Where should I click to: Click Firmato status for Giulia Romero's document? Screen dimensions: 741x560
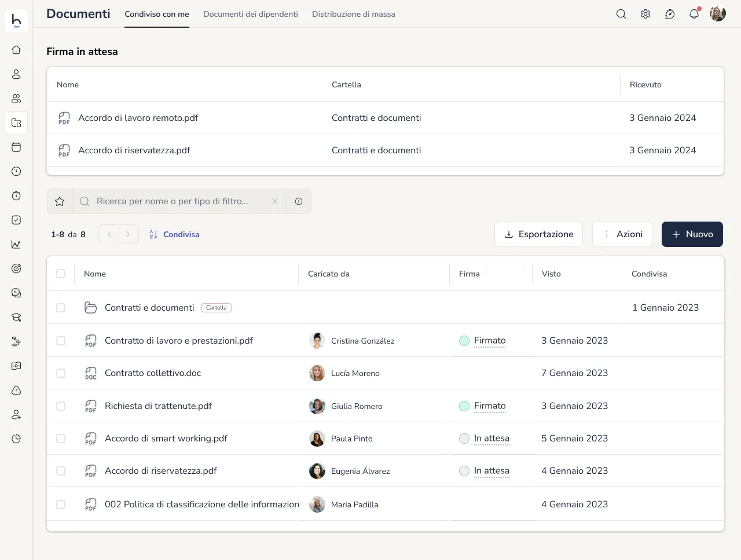pyautogui.click(x=490, y=406)
